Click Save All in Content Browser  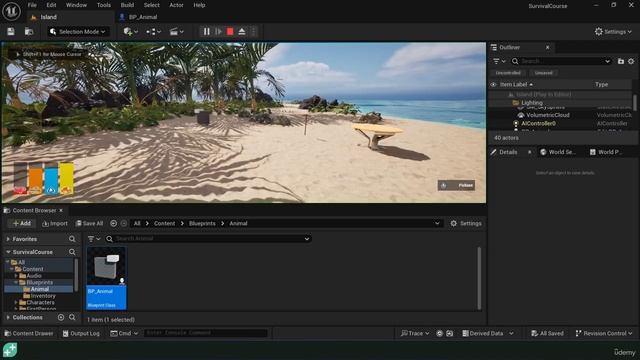coord(89,223)
